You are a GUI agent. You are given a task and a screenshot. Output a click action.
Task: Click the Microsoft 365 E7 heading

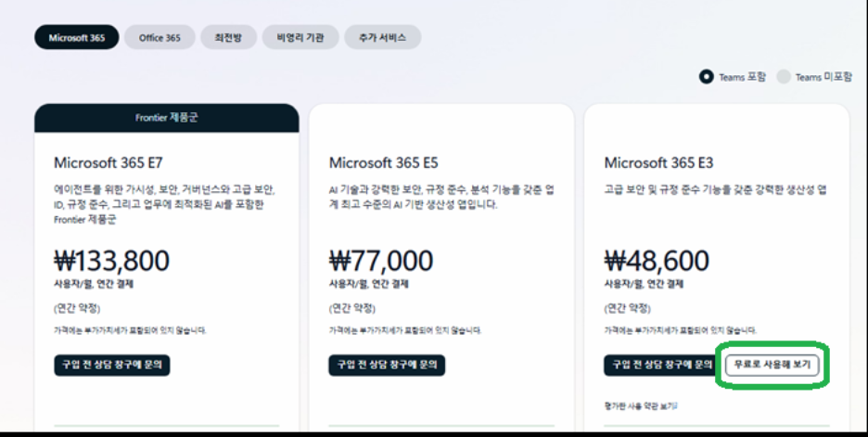108,163
